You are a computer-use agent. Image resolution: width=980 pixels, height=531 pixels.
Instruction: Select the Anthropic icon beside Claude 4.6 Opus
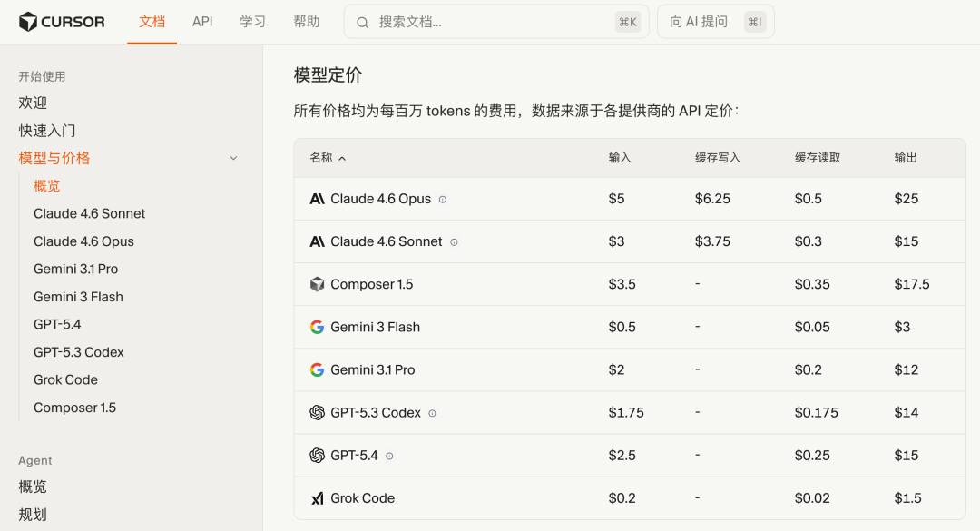(318, 198)
